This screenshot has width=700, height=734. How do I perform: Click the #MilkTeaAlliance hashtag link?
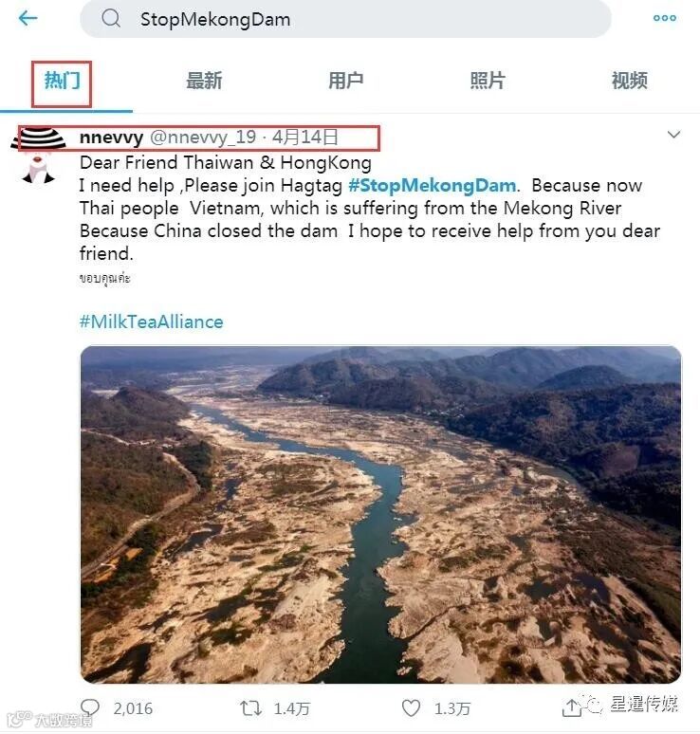tap(151, 322)
